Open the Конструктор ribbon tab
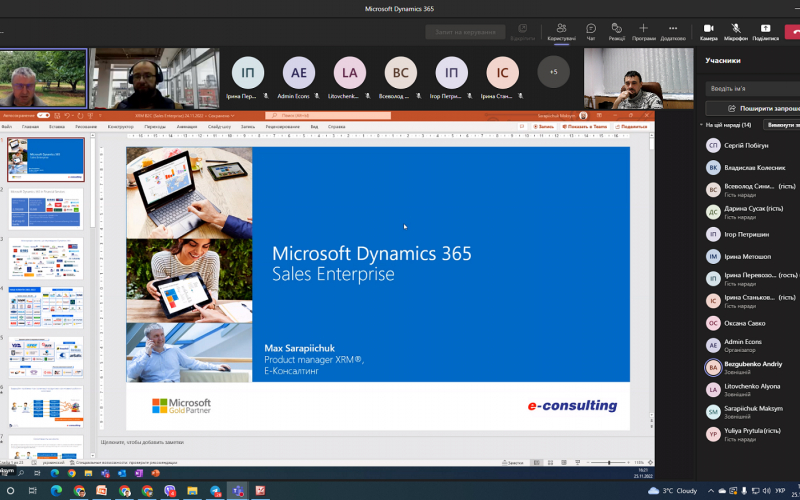 121,127
